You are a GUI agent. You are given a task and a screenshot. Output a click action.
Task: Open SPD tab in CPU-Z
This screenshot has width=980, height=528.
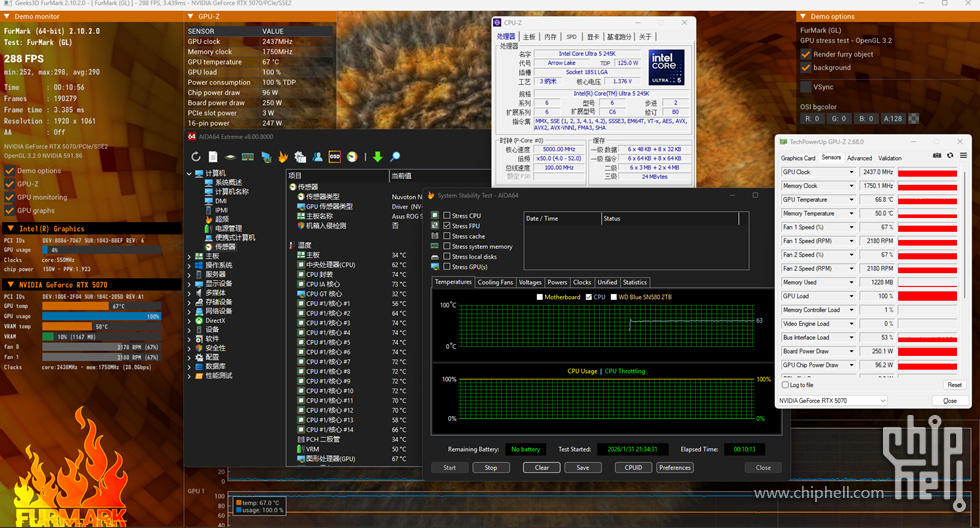(x=571, y=37)
